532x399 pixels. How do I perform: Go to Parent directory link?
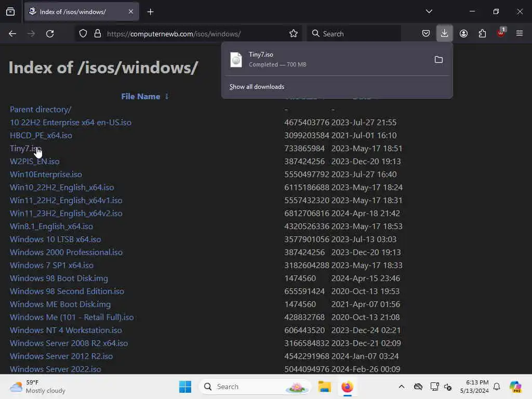coord(41,110)
